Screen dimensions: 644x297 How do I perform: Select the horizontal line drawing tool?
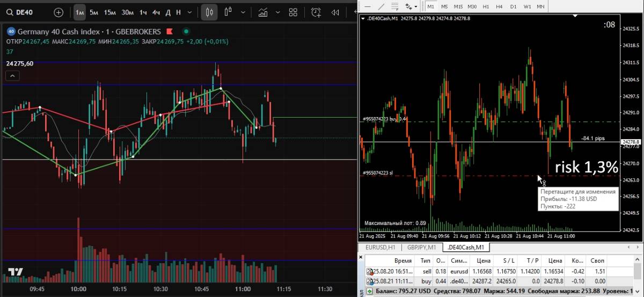point(368,6)
